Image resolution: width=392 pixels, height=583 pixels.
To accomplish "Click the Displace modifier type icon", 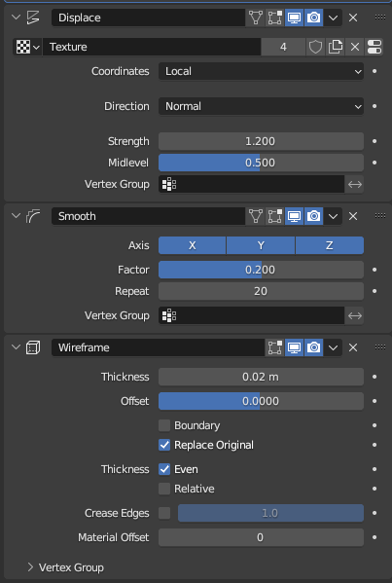I will click(x=33, y=18).
